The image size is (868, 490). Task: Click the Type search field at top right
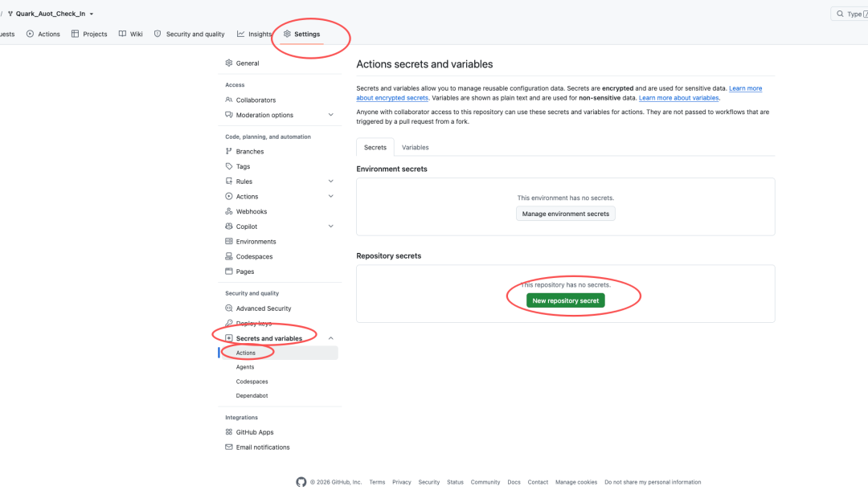pos(850,14)
